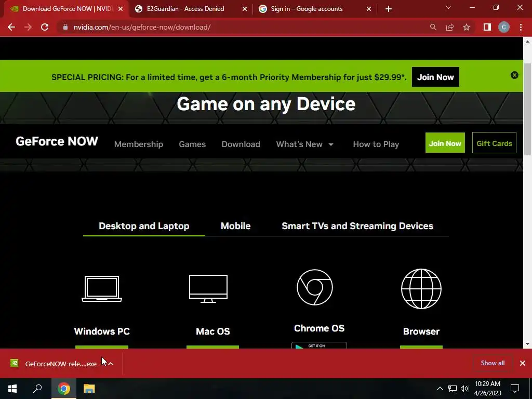The image size is (532, 399).
Task: Expand the What's New dropdown
Action: [x=304, y=144]
